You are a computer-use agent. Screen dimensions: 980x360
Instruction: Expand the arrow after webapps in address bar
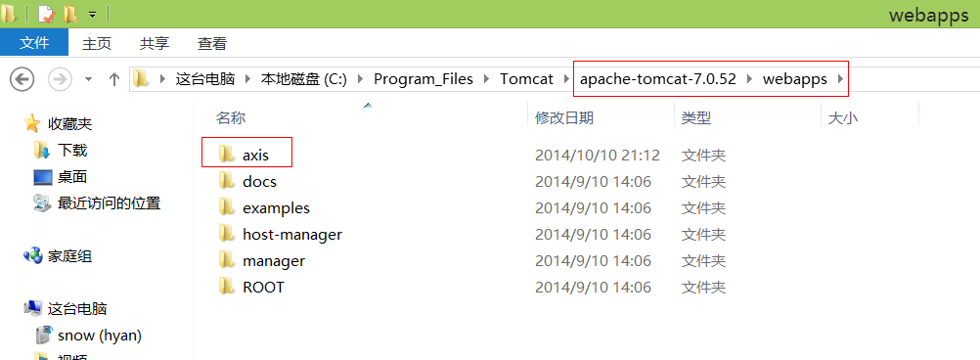pyautogui.click(x=839, y=79)
